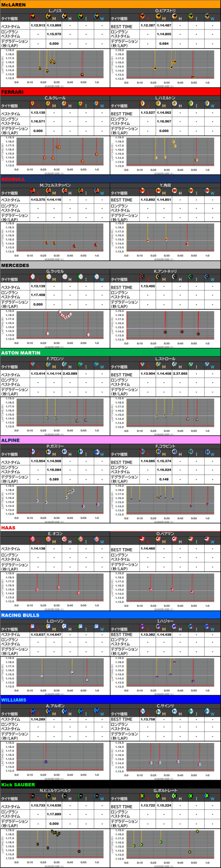
Task: Click the REDBULL team header
Action: coord(110,179)
